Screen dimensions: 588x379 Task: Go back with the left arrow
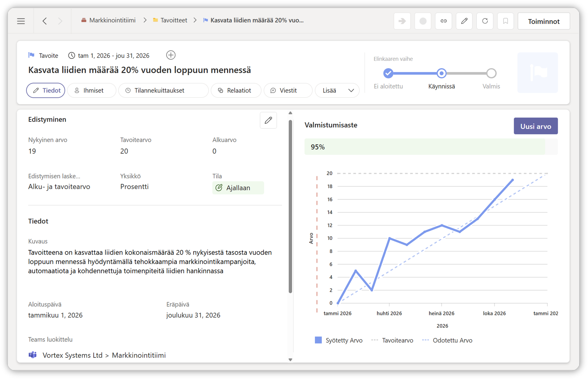pyautogui.click(x=45, y=21)
